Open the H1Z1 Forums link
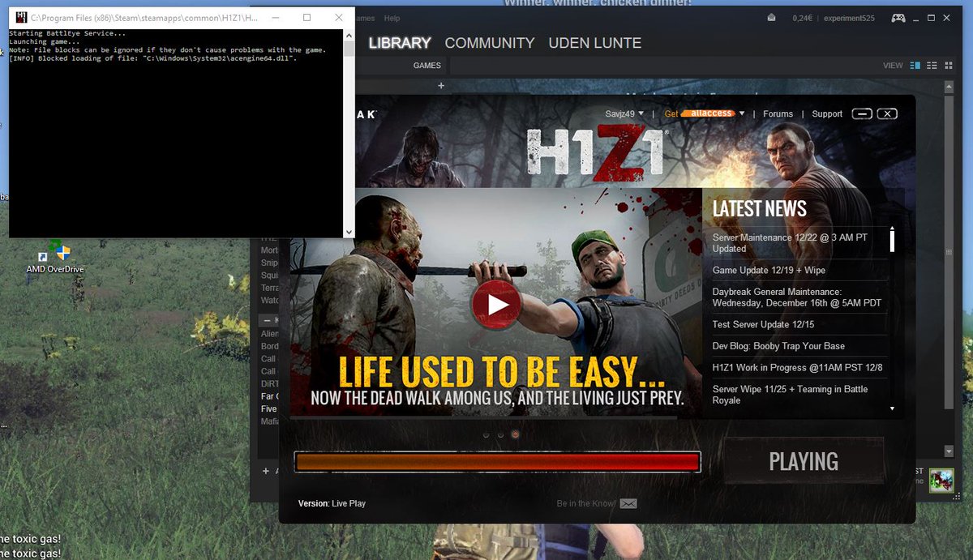This screenshot has height=560, width=973. point(778,114)
